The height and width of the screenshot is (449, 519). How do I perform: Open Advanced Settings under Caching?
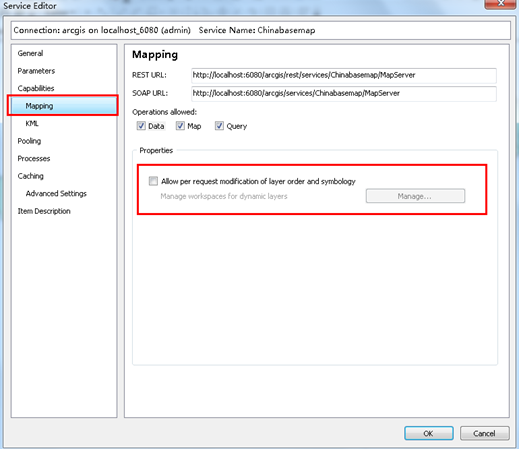tap(56, 194)
